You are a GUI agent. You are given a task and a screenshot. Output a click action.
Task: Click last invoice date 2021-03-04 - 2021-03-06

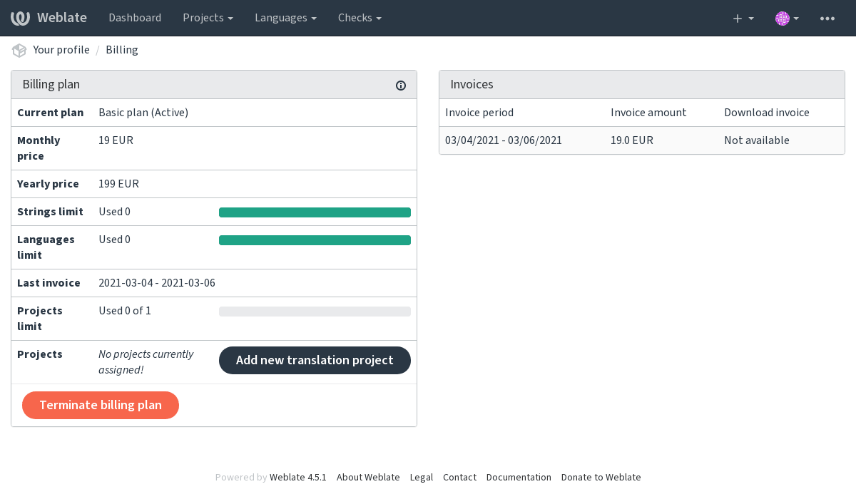[157, 283]
